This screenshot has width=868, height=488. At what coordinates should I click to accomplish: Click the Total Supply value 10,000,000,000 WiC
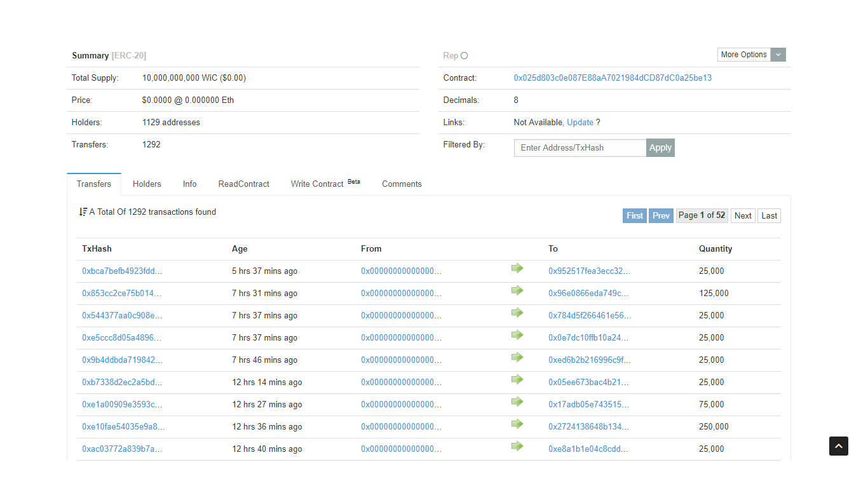(194, 78)
